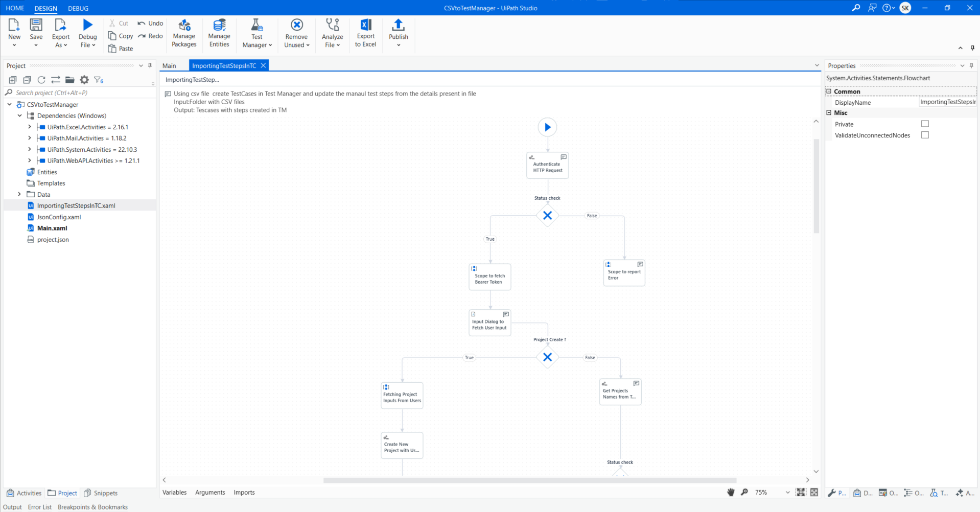
Task: Open the Activities panel tab
Action: tap(24, 493)
